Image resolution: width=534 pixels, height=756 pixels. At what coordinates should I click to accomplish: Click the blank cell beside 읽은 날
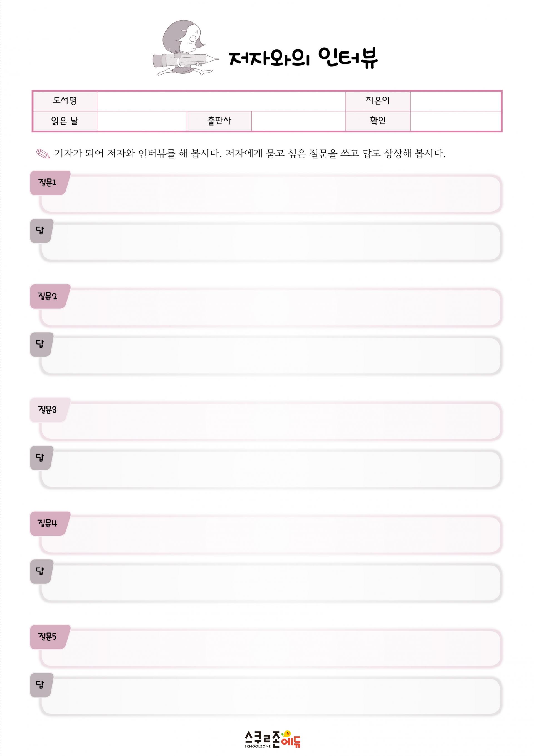coord(142,121)
